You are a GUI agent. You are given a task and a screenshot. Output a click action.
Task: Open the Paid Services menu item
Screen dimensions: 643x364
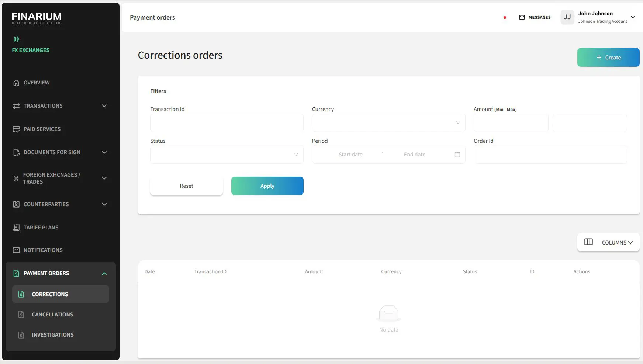tap(42, 129)
